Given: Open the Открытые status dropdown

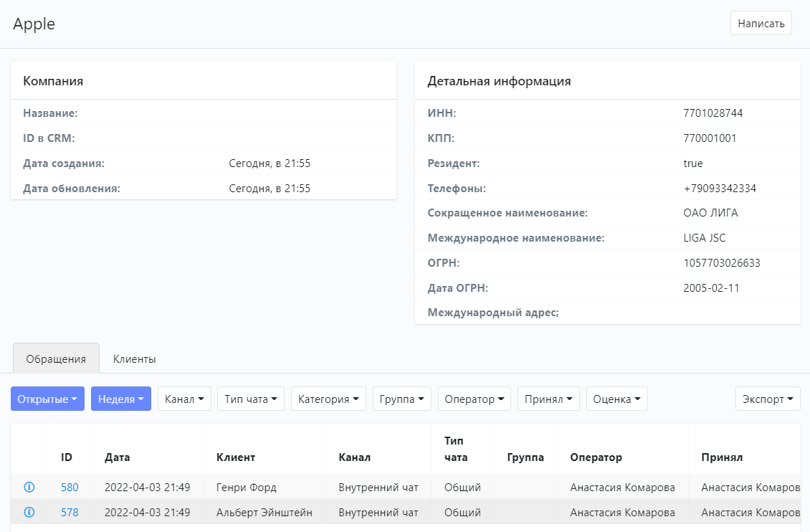Looking at the screenshot, I should click(47, 399).
